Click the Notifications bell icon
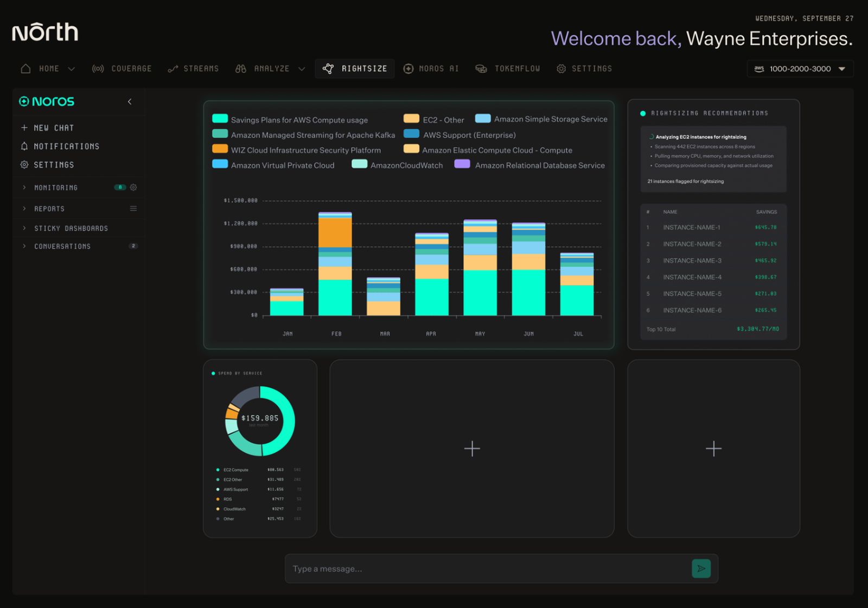Image resolution: width=868 pixels, height=608 pixels. click(x=24, y=146)
